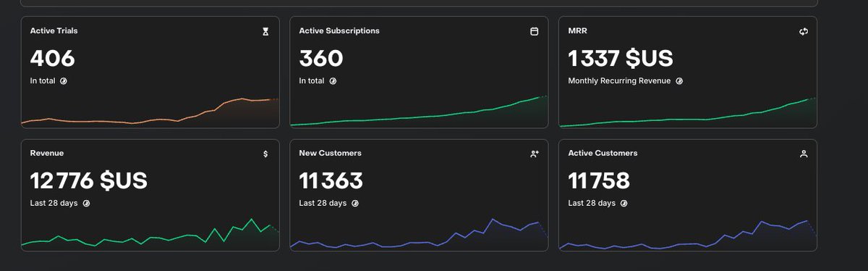Click the 'New Customers' card title
Screen dimensions: 868x271
pyautogui.click(x=331, y=154)
